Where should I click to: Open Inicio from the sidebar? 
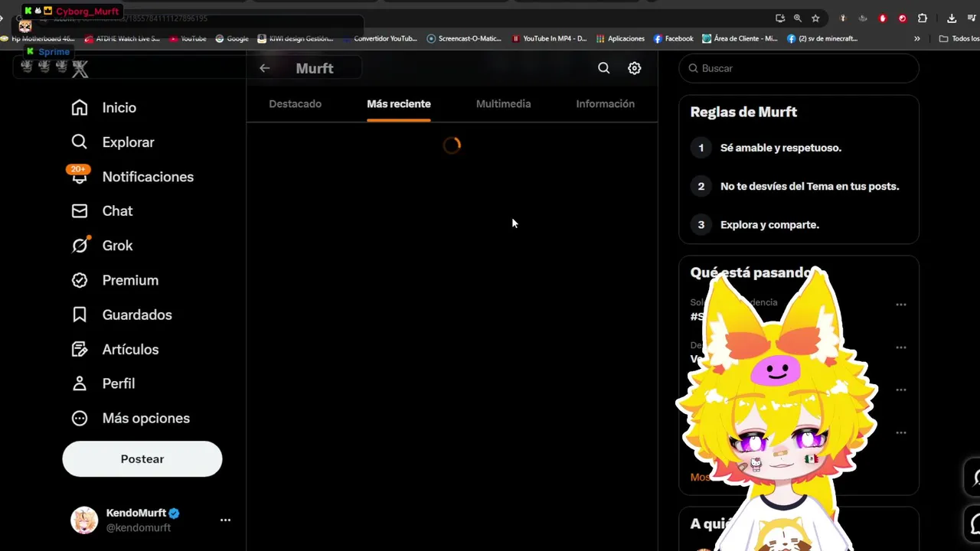(104, 108)
